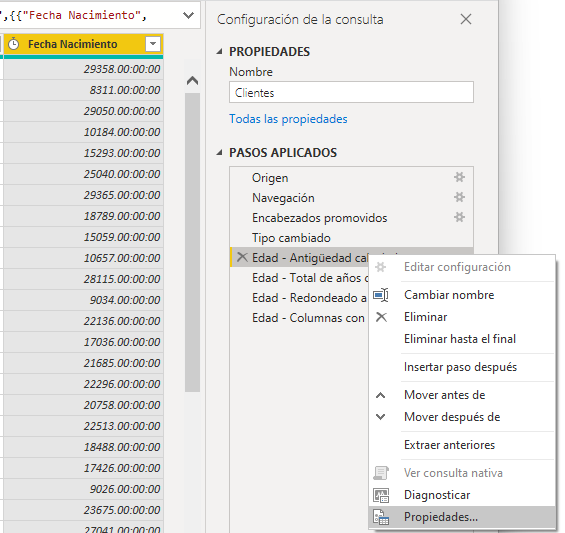The width and height of the screenshot is (565, 533).
Task: Click the Propiedades icon in context menu
Action: (381, 517)
